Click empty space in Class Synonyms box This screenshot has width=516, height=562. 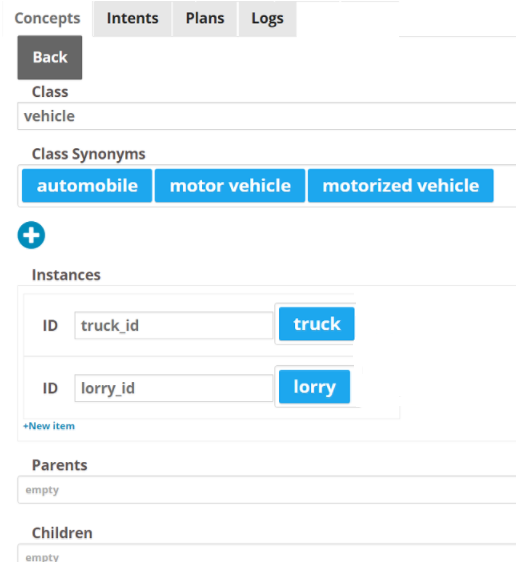pos(505,186)
